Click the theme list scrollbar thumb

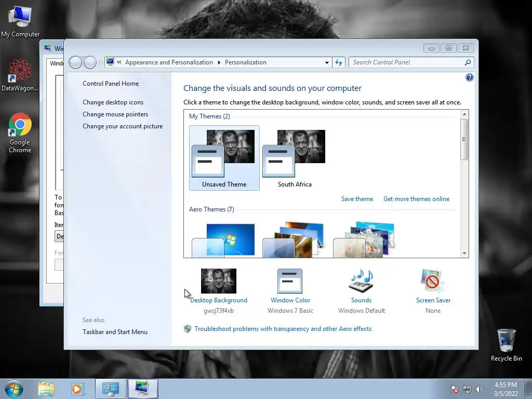pos(464,139)
